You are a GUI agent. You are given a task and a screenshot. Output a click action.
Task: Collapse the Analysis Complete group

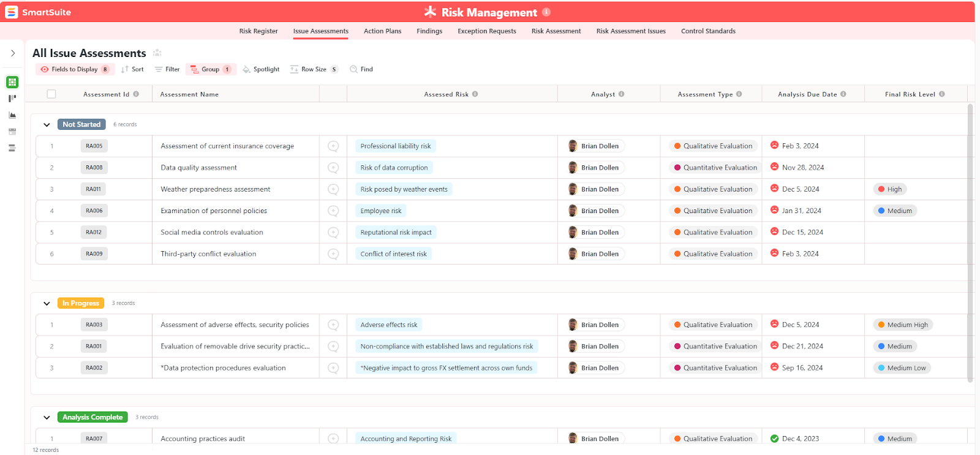click(47, 418)
